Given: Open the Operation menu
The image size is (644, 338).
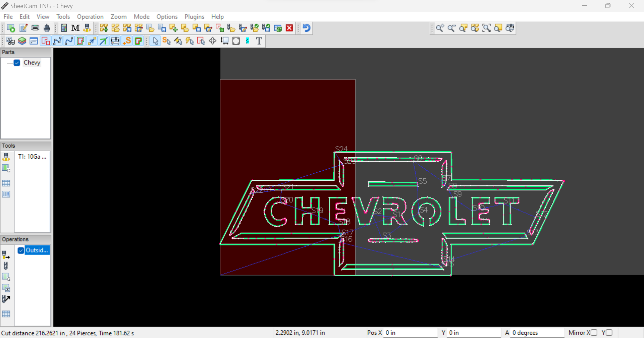Looking at the screenshot, I should point(90,17).
